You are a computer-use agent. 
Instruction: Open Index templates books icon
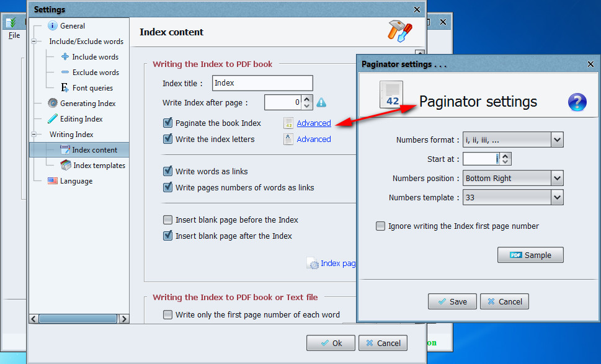[66, 165]
